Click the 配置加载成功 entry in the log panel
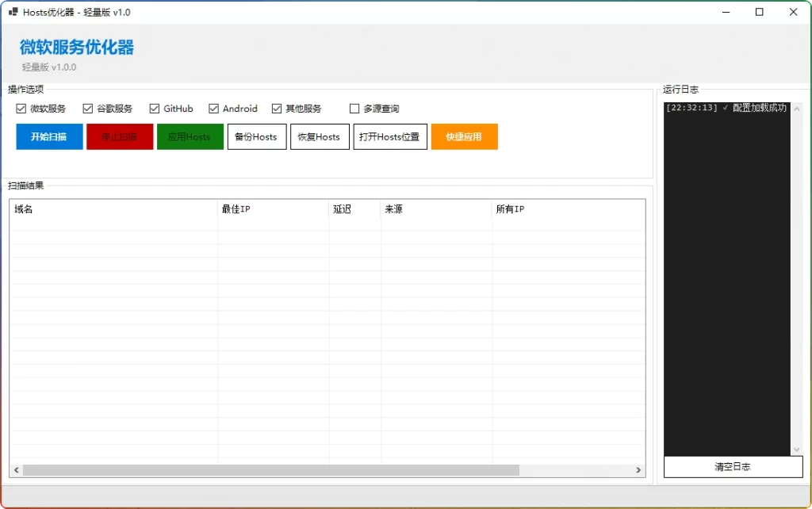The image size is (812, 509). 726,108
